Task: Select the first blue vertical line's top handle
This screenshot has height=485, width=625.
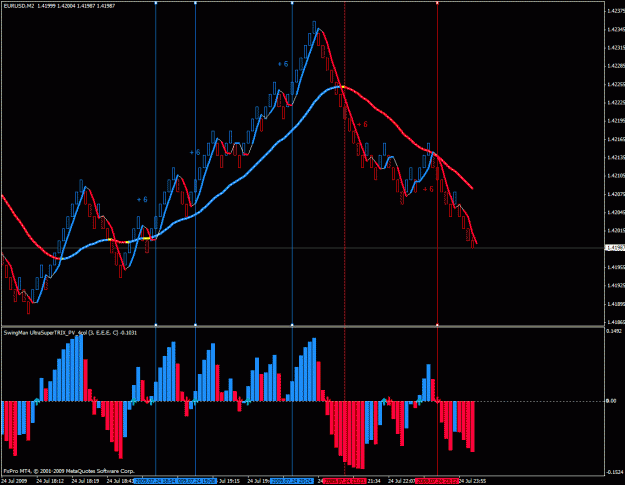Action: (155, 3)
